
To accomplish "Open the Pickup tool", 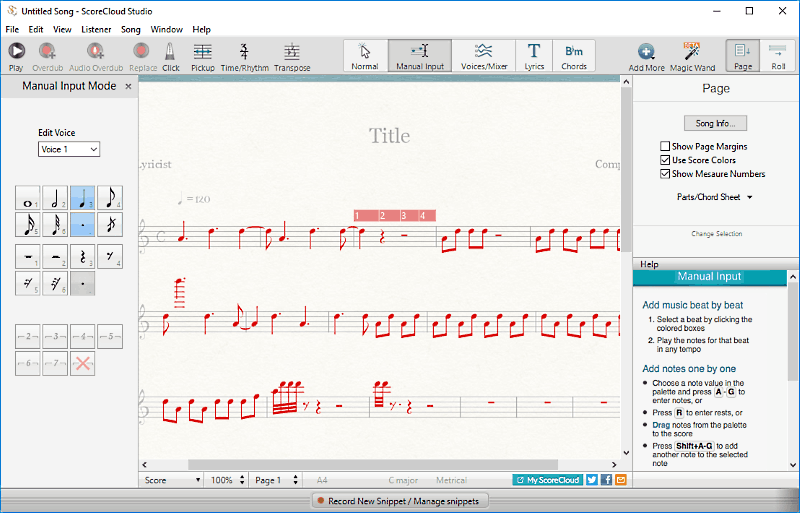I will pyautogui.click(x=203, y=56).
